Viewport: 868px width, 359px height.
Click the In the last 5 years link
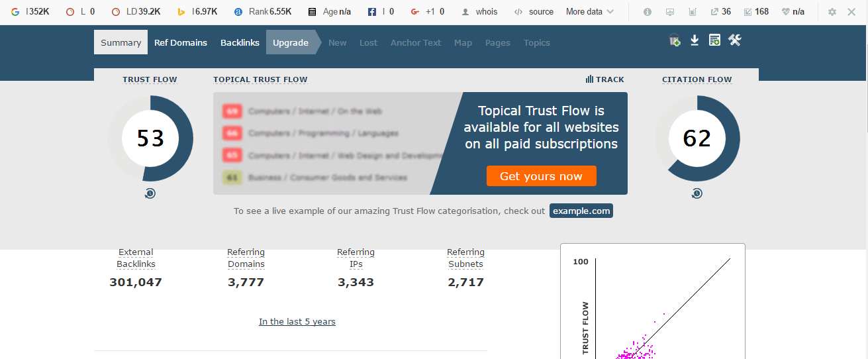[x=297, y=321]
